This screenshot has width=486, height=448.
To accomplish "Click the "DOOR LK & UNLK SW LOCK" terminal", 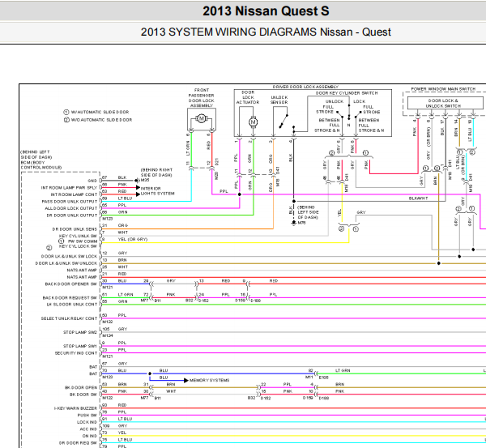I will 69,256.
